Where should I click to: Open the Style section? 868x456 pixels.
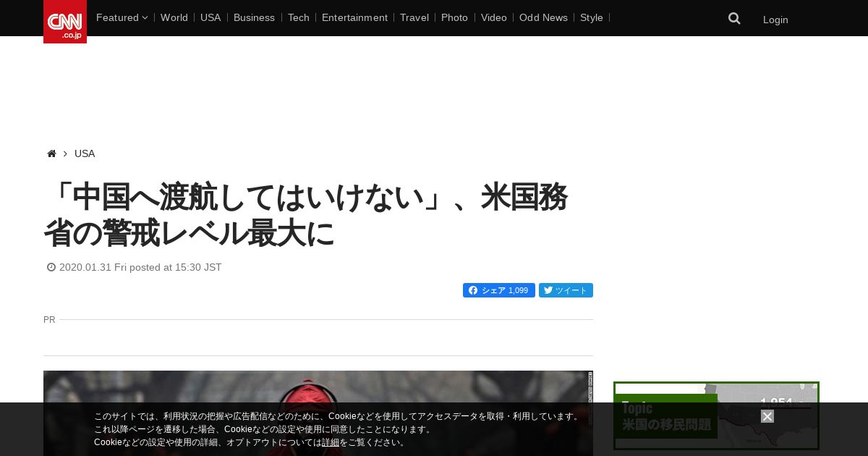click(592, 17)
